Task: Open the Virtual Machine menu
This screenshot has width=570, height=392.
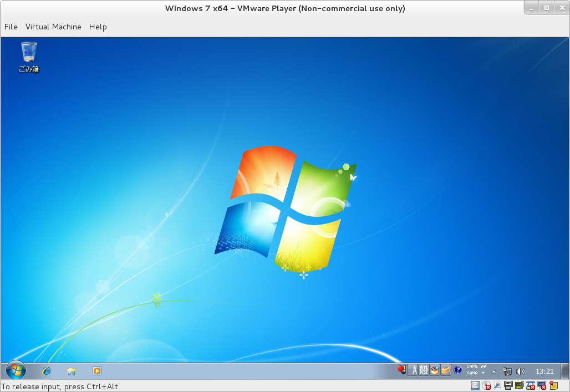Action: pos(53,27)
